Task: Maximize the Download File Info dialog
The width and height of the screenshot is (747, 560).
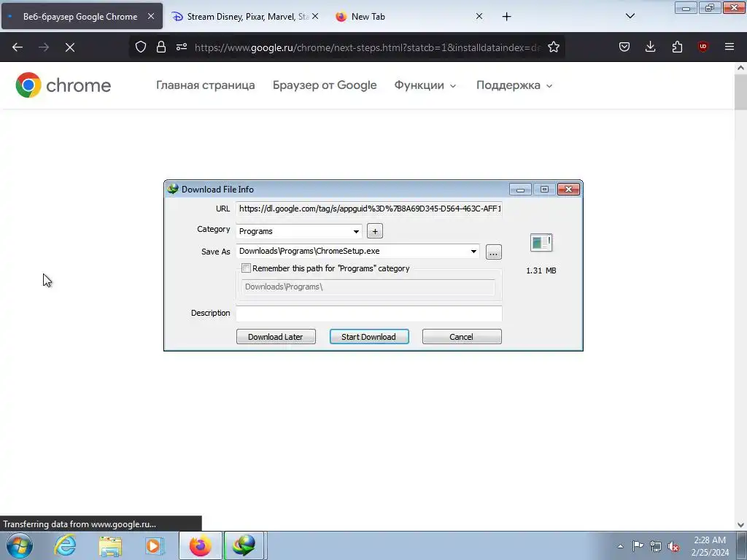Action: [544, 190]
